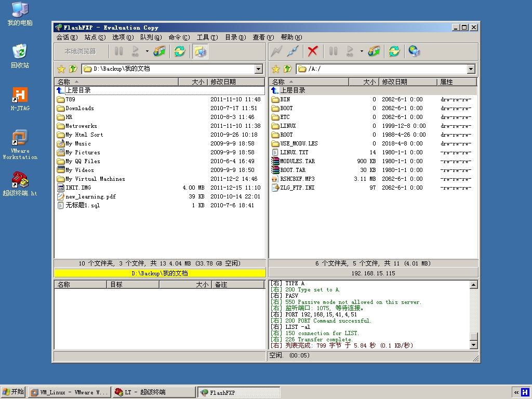Image resolution: width=532 pixels, height=399 pixels.
Task: Open the go-button dropdown arrow in the right toolbar
Action: [x=362, y=51]
